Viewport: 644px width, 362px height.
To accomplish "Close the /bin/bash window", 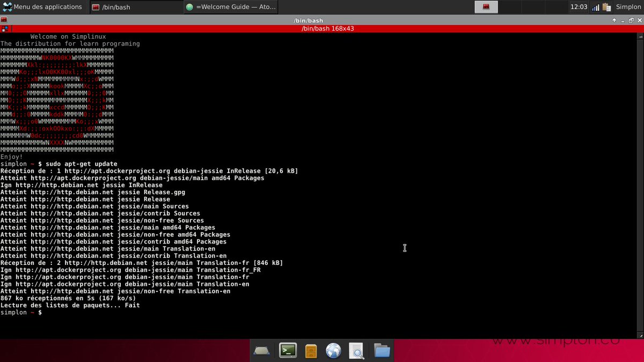I will pyautogui.click(x=639, y=20).
